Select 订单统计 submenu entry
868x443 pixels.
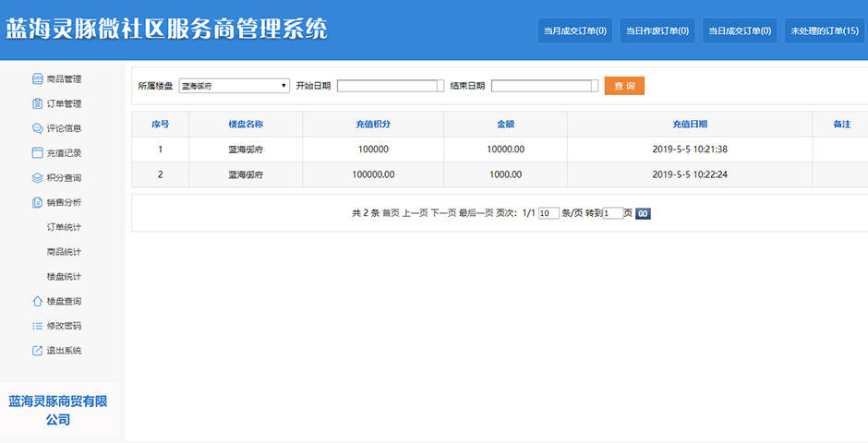[x=64, y=227]
